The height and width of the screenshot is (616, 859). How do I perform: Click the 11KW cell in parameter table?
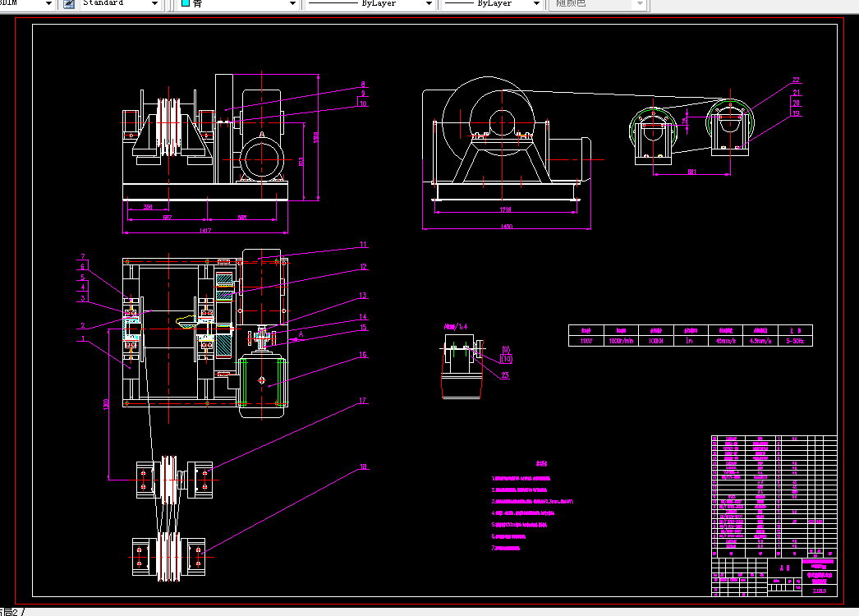coord(586,341)
